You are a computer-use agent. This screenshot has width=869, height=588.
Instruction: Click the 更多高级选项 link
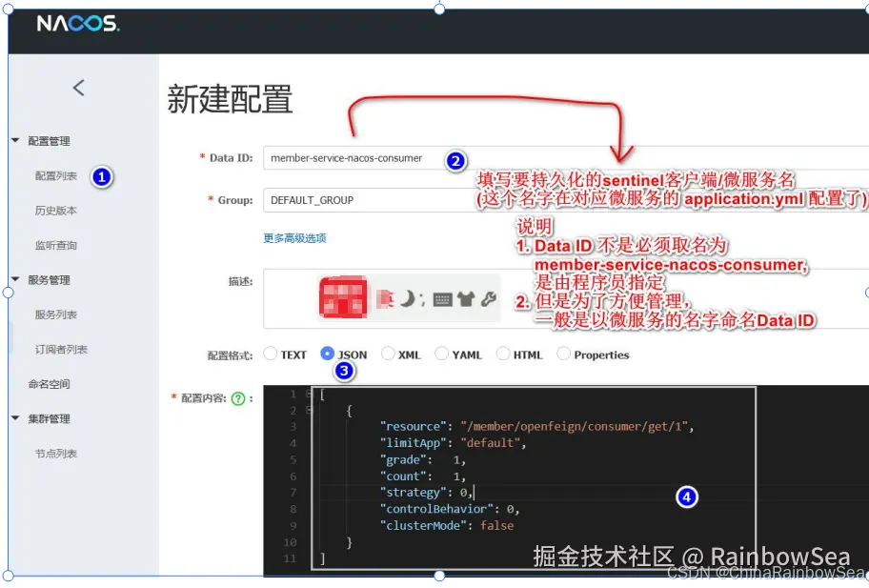(296, 238)
